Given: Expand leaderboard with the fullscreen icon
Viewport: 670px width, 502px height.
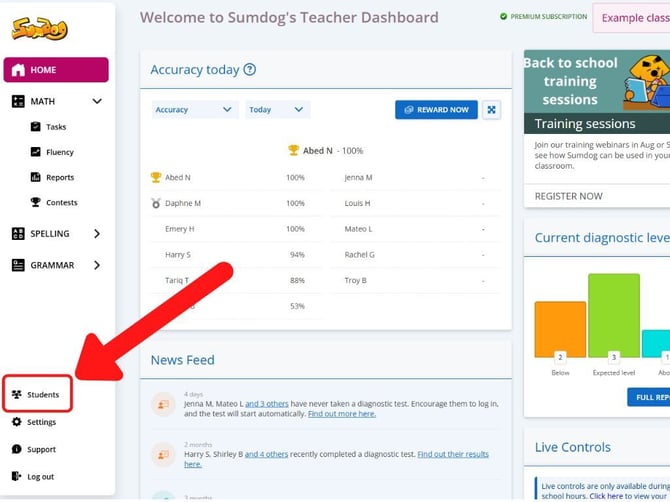Looking at the screenshot, I should coord(491,110).
